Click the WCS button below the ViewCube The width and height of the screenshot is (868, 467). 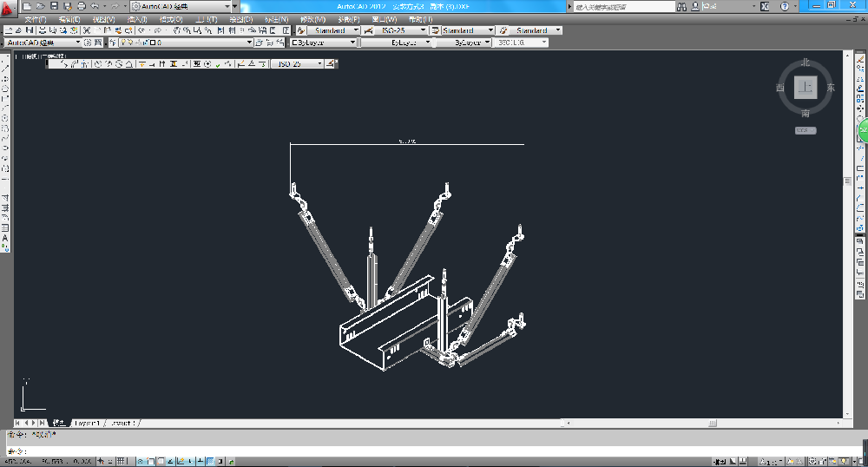805,130
